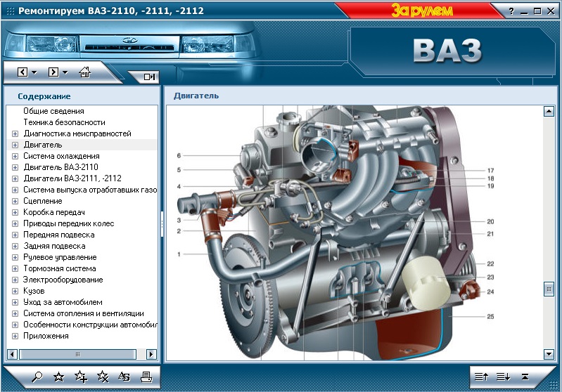The height and width of the screenshot is (392, 562).
Task: Click the back navigation arrow icon
Action: (23, 72)
